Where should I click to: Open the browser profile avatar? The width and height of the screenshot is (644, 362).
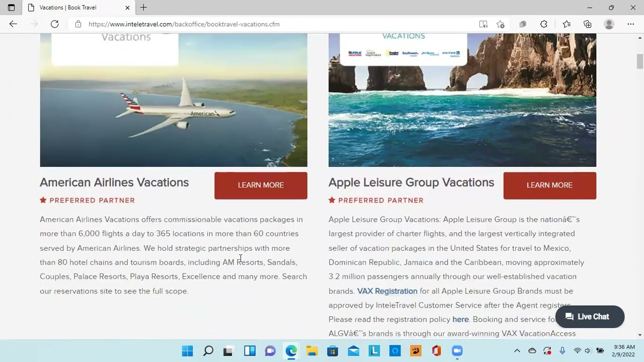(609, 24)
